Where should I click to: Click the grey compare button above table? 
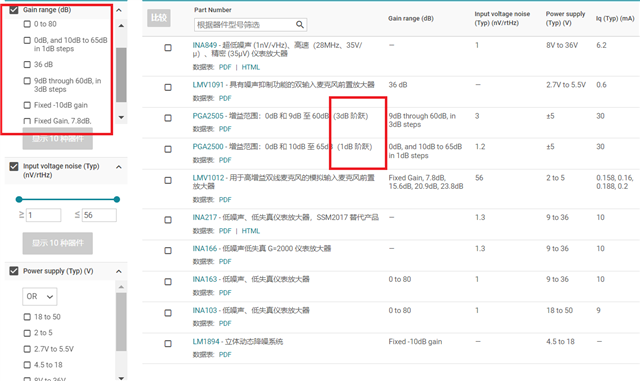tap(159, 18)
